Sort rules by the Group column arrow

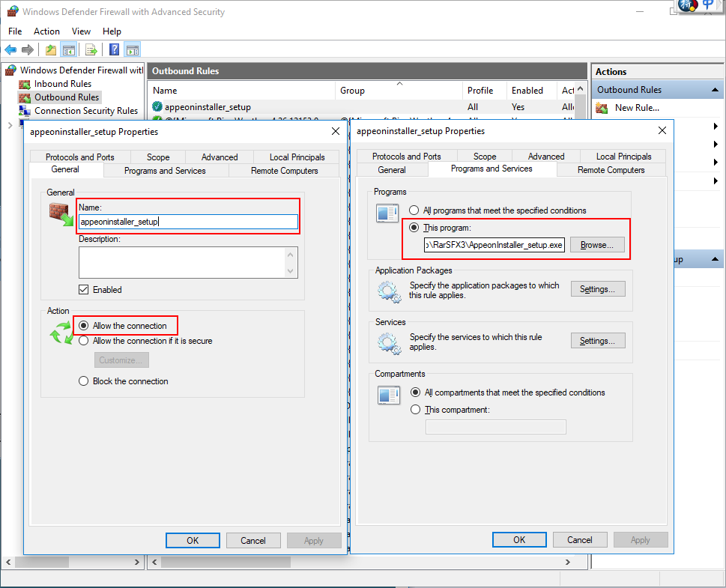[x=401, y=85]
